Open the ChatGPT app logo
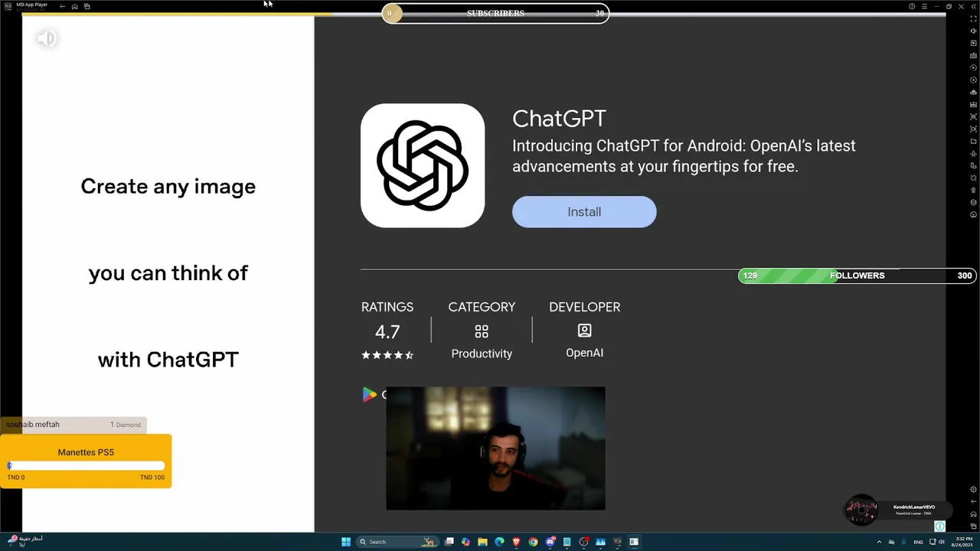The width and height of the screenshot is (980, 551). coord(423,165)
